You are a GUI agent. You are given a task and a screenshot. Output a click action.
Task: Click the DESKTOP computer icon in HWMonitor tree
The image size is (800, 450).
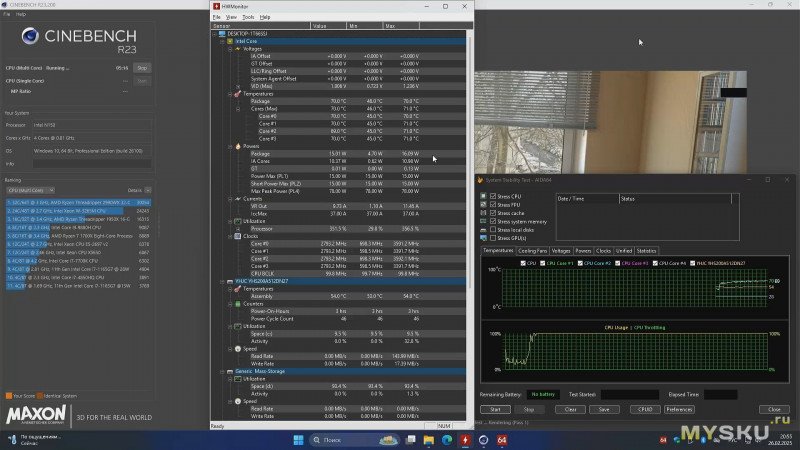point(222,34)
